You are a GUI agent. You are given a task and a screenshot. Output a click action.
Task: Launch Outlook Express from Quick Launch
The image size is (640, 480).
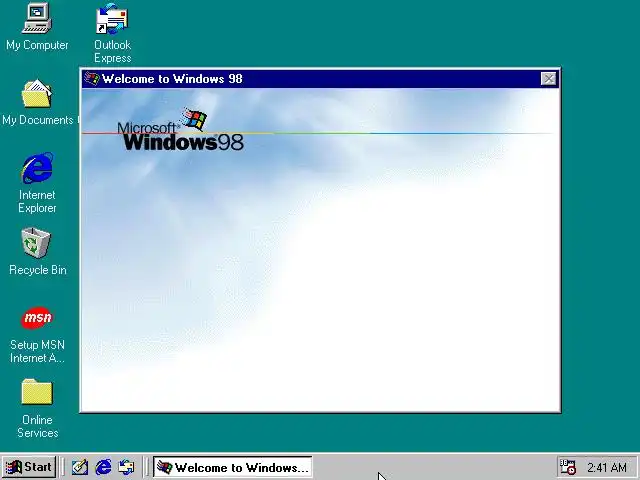126,467
